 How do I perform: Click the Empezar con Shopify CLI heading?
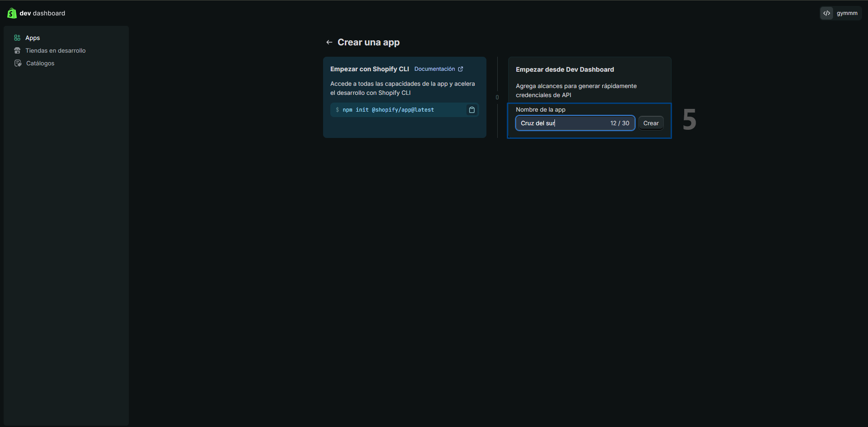(x=369, y=69)
